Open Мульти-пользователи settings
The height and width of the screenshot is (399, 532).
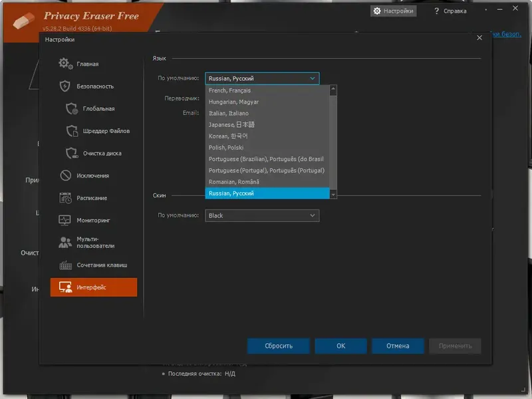pos(94,243)
